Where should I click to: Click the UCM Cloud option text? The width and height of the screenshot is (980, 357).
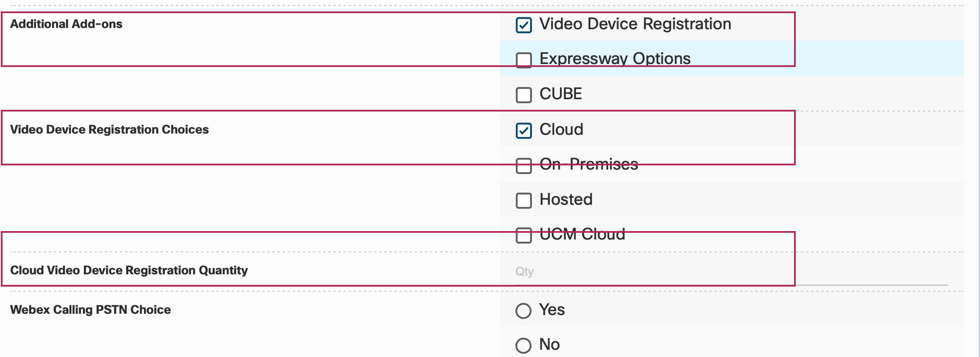[x=582, y=234]
